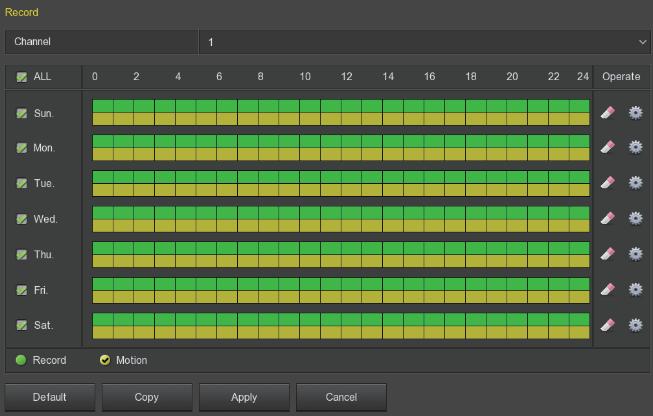Click Tuesday's yellow motion cell at hour 0

click(x=103, y=190)
